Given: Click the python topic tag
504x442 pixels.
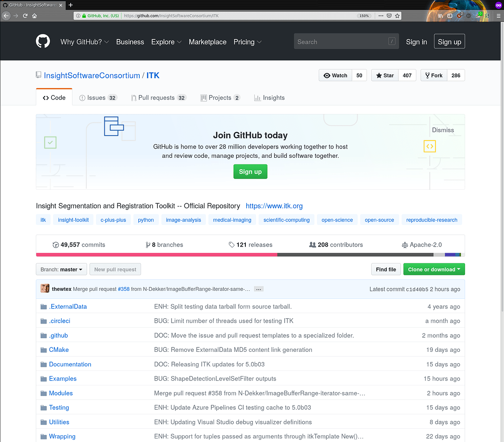Looking at the screenshot, I should [146, 220].
